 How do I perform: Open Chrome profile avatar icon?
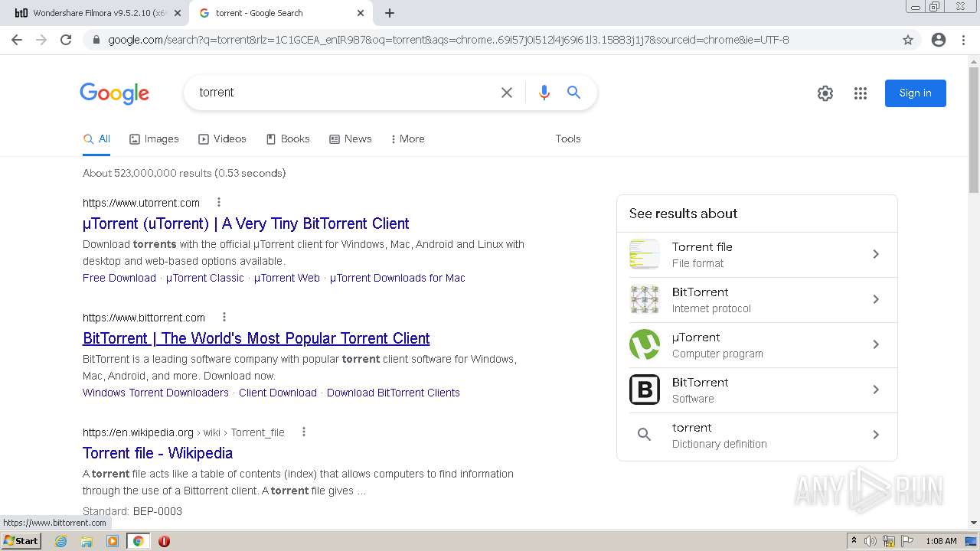point(939,40)
